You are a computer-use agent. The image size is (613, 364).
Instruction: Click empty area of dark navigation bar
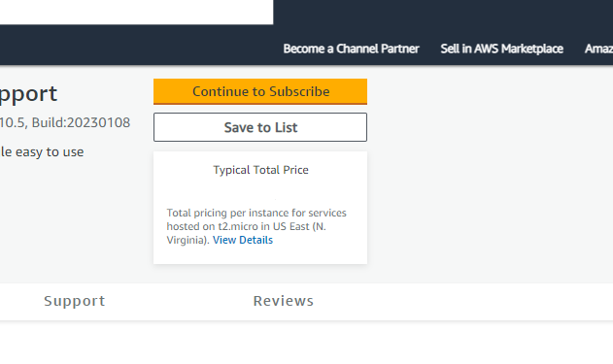click(137, 46)
